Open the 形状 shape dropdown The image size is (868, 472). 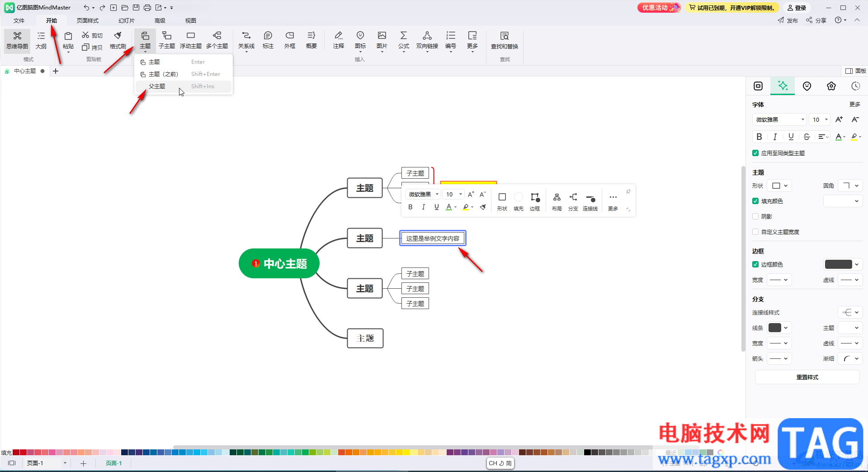[780, 186]
